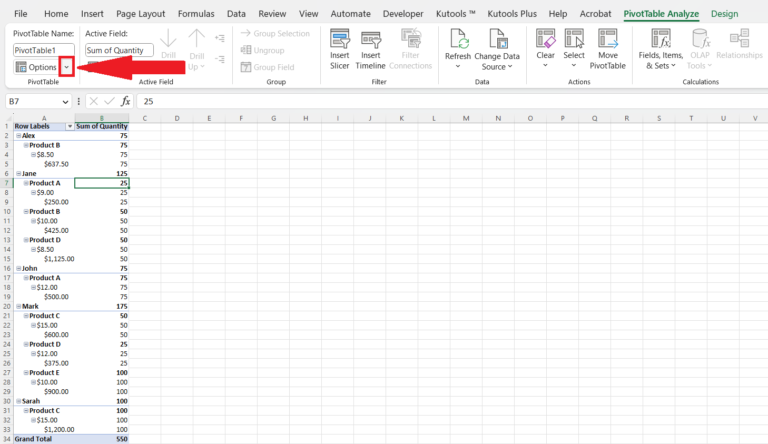Click the cell showing $637.50
This screenshot has width=768, height=444.
pos(44,164)
